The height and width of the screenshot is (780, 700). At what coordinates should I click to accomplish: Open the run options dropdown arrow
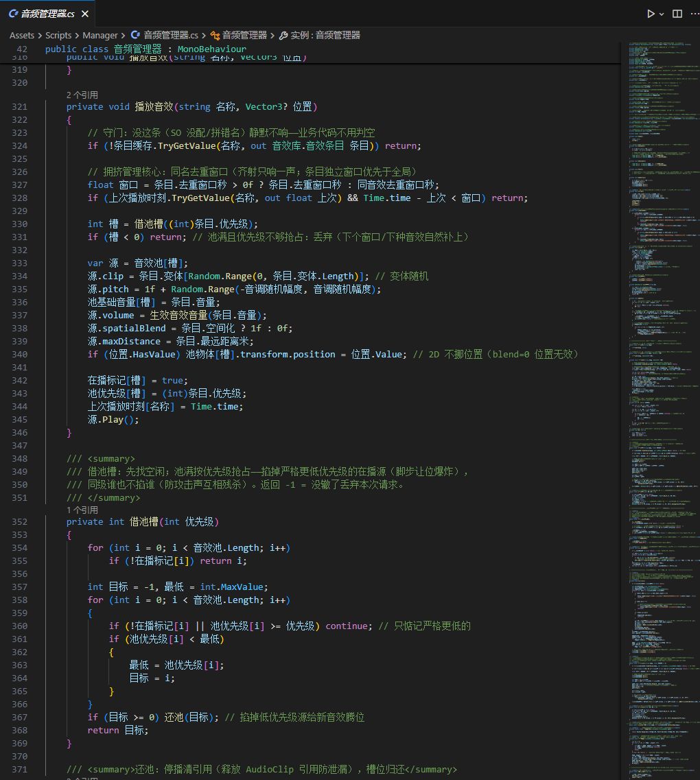pyautogui.click(x=662, y=14)
